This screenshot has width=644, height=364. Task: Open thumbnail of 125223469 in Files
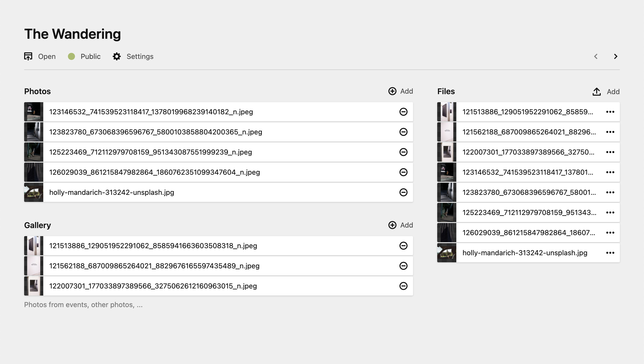[x=447, y=212]
